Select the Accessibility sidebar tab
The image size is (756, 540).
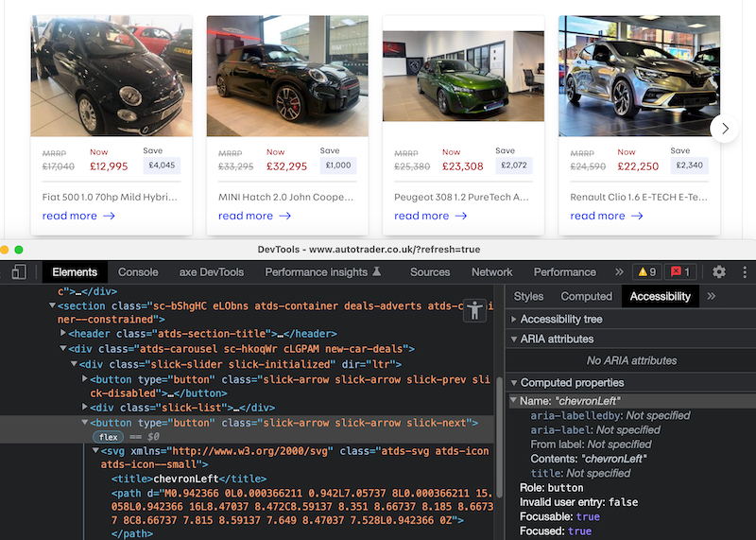coord(660,296)
